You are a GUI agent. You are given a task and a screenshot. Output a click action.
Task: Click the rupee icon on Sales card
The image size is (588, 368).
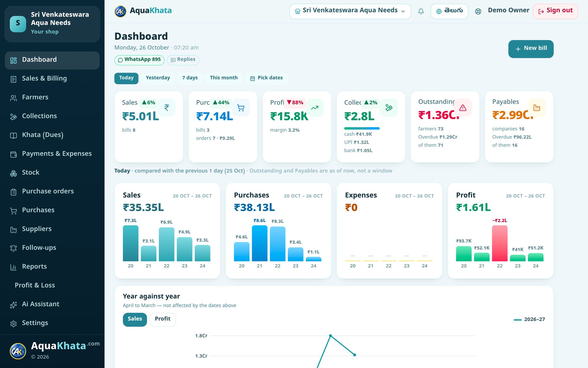click(167, 108)
